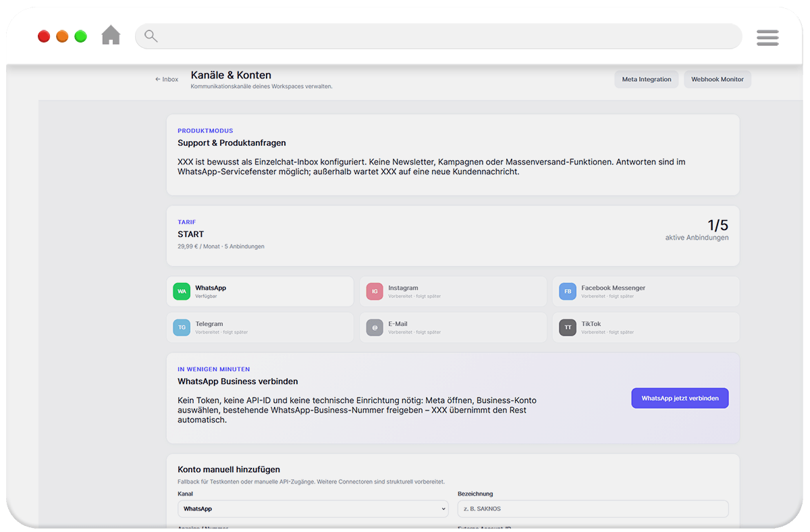Click the 'aktive Anbindungen' caption

(697, 238)
